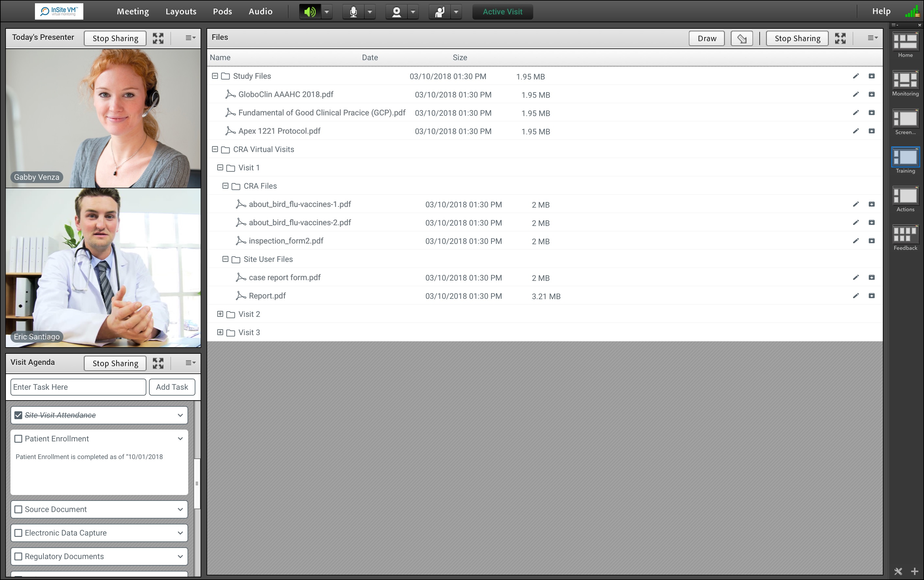The height and width of the screenshot is (580, 924).
Task: Download Apex 1221 Protocol.pdf using the box icon
Action: (871, 131)
